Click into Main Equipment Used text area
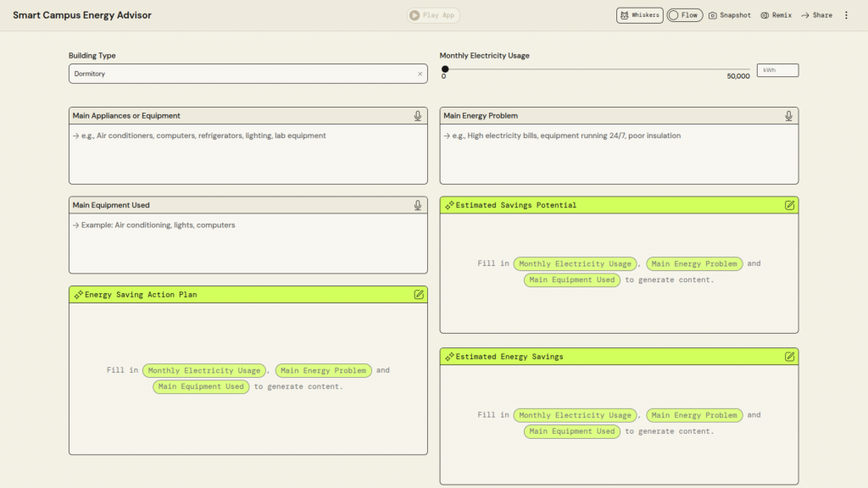This screenshot has width=868, height=488. pyautogui.click(x=248, y=244)
